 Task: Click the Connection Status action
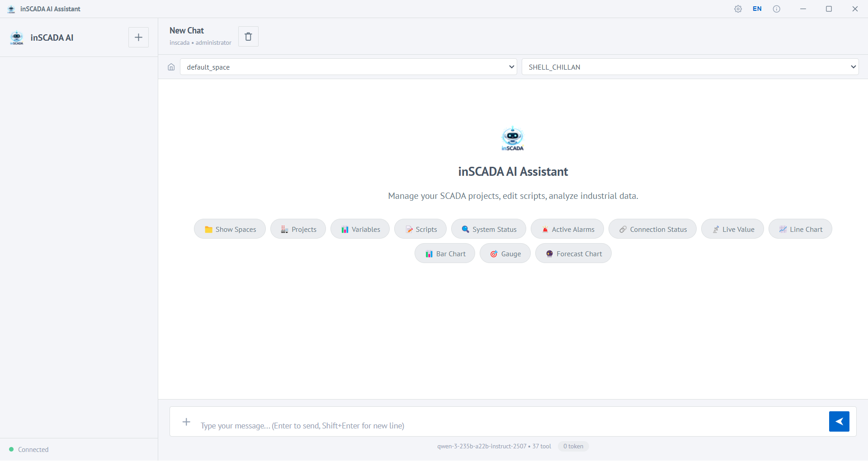[652, 229]
